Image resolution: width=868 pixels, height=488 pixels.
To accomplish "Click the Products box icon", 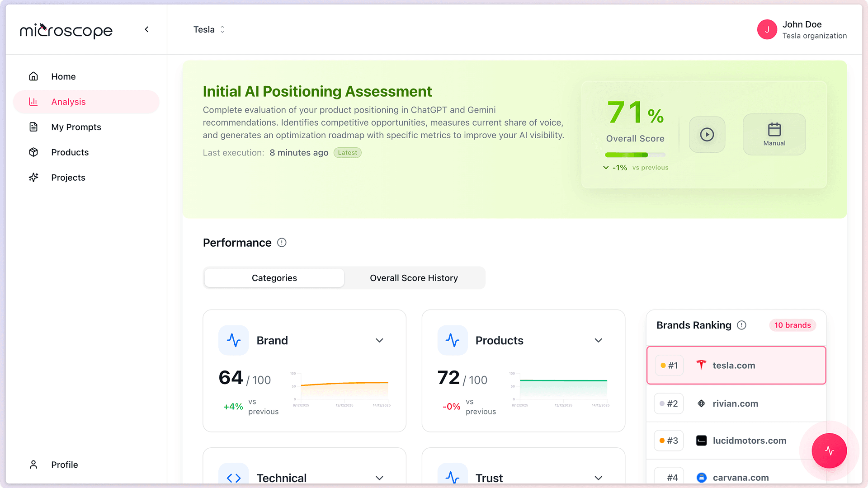I will [x=33, y=152].
